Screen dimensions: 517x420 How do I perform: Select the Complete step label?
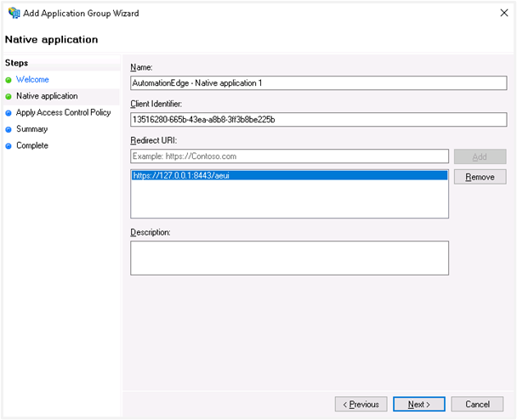coord(32,145)
